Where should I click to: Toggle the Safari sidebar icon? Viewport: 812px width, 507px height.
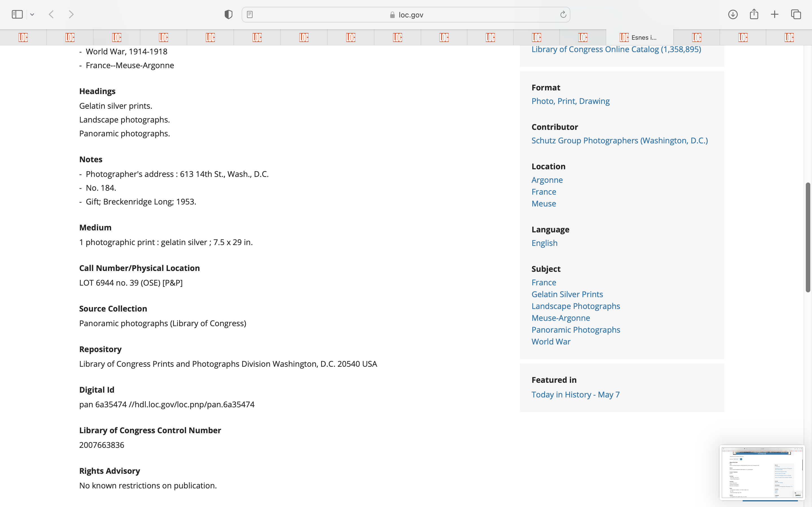[x=17, y=14]
